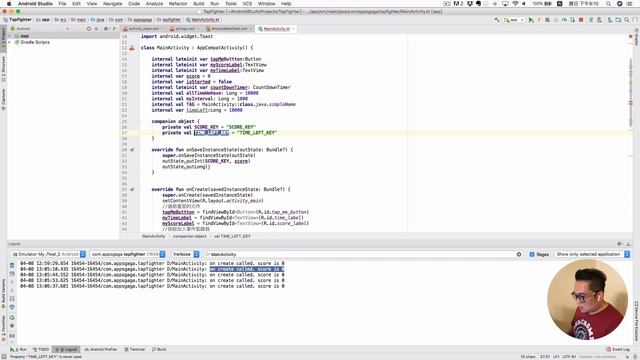Open the Verbose log level dropdown
Image resolution: width=640 pixels, height=360 pixels.
(x=185, y=254)
